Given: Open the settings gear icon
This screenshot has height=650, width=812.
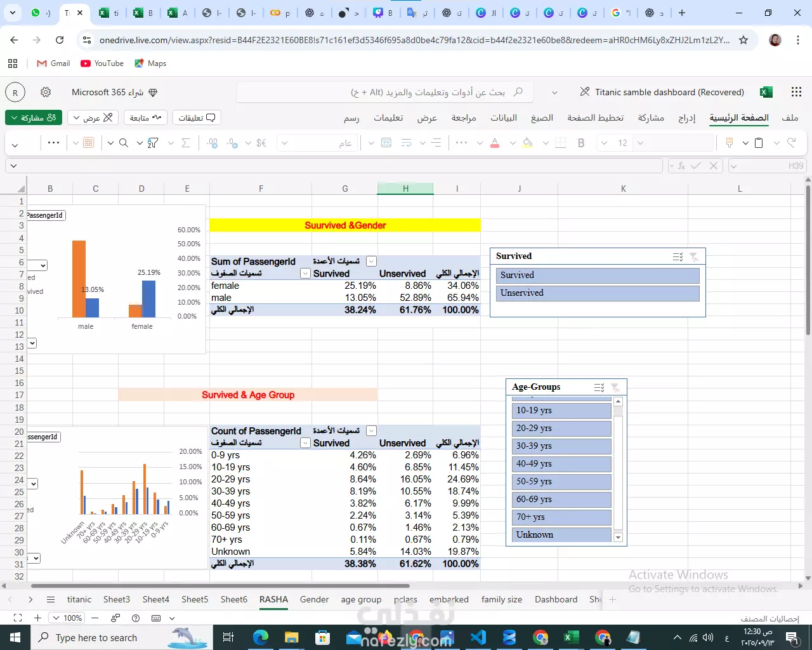Looking at the screenshot, I should coord(46,92).
